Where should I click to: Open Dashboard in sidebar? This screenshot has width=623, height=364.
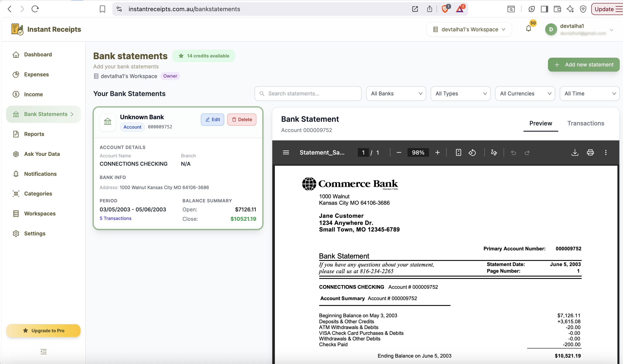44,54
